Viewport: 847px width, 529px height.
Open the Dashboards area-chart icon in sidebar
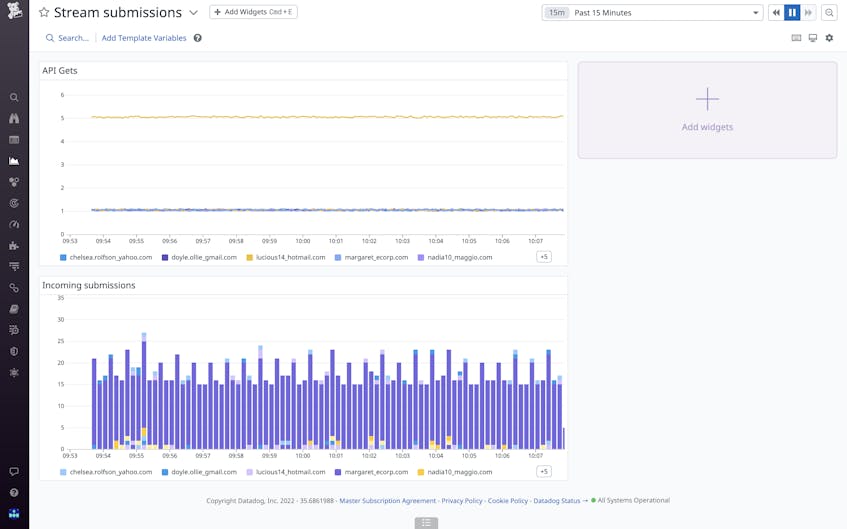tap(14, 161)
